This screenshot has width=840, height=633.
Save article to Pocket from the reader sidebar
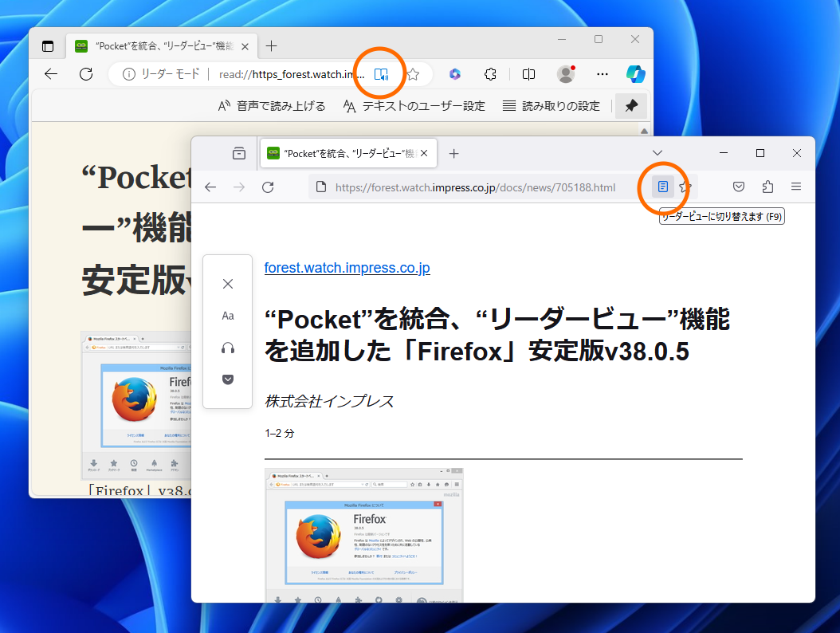pos(228,379)
